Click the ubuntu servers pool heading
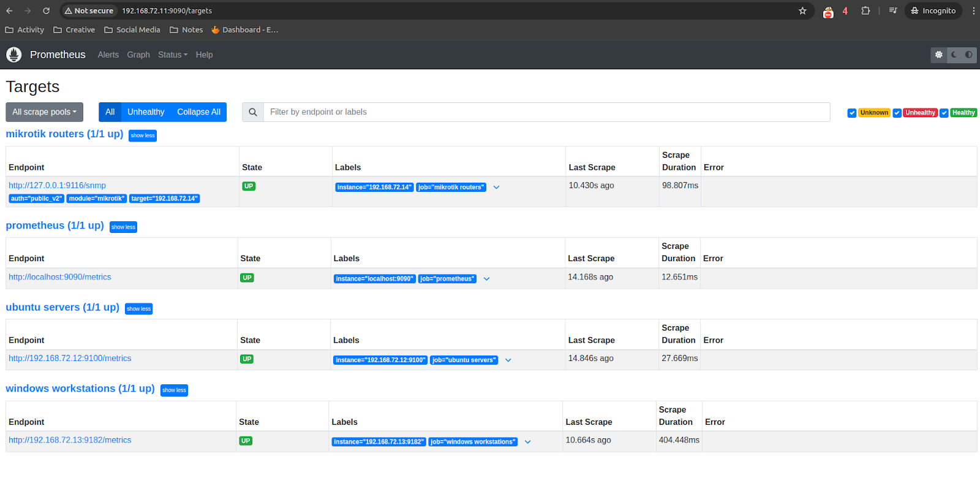Image resolution: width=980 pixels, height=483 pixels. click(x=62, y=307)
